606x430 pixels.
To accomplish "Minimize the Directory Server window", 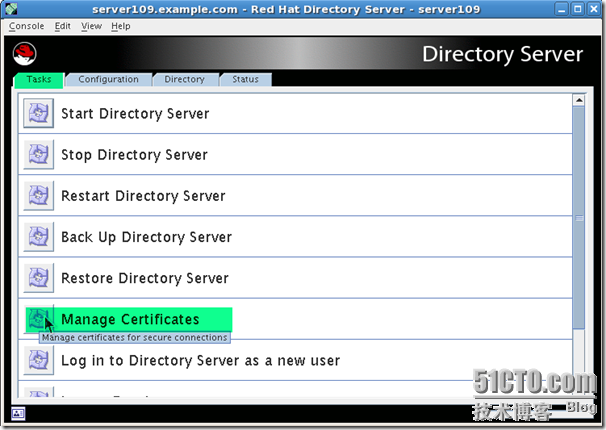I will (562, 9).
